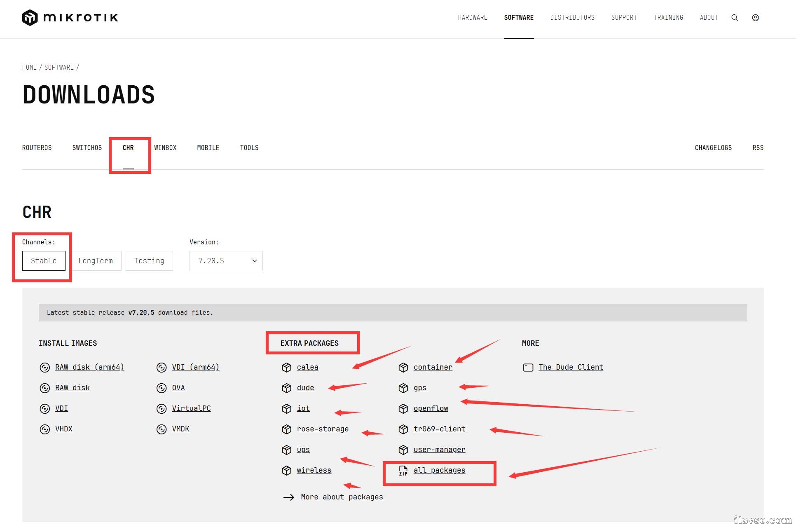This screenshot has width=796, height=532.
Task: Click the version dropdown chevron arrow
Action: pos(254,261)
